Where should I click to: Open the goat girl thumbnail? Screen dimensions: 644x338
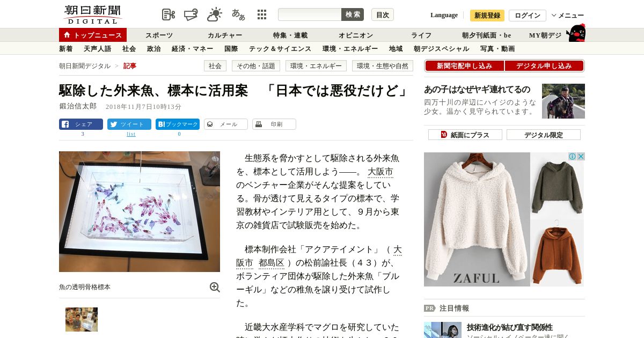(563, 101)
